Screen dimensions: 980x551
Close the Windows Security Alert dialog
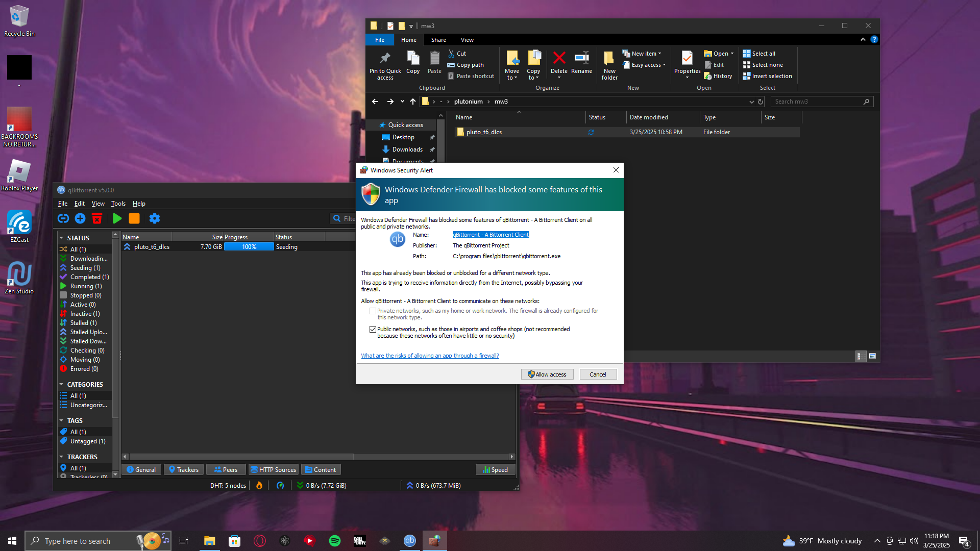point(616,170)
